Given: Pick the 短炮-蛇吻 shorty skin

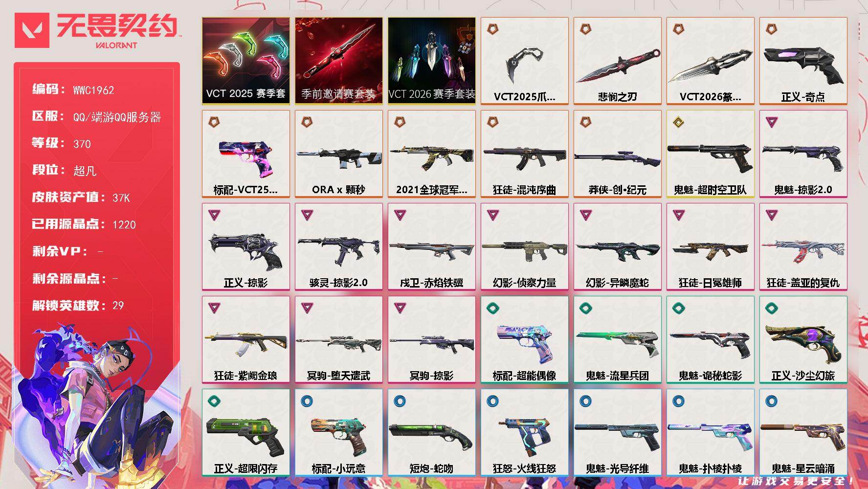Looking at the screenshot, I should pos(431,432).
